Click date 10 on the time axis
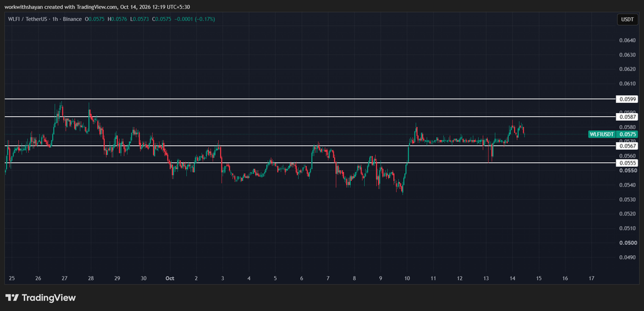This screenshot has height=311, width=644. (407, 278)
